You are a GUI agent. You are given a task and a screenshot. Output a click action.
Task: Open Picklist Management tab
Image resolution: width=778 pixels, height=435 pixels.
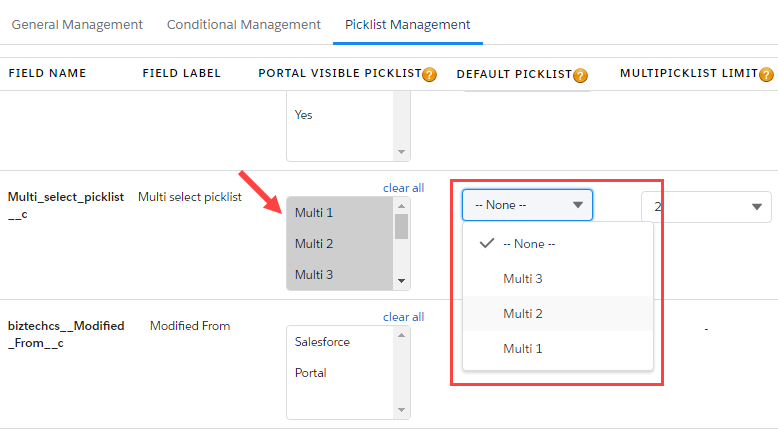pos(407,24)
